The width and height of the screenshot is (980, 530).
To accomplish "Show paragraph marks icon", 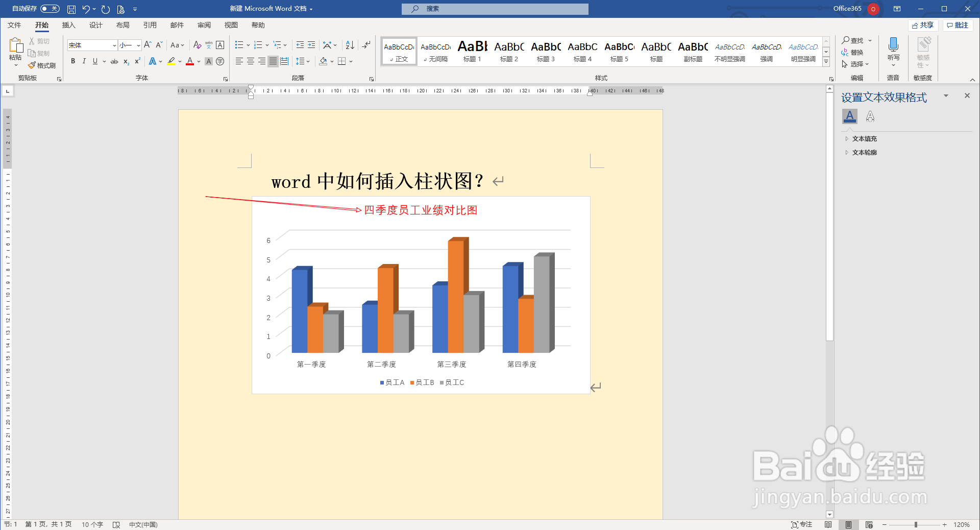I will point(366,45).
